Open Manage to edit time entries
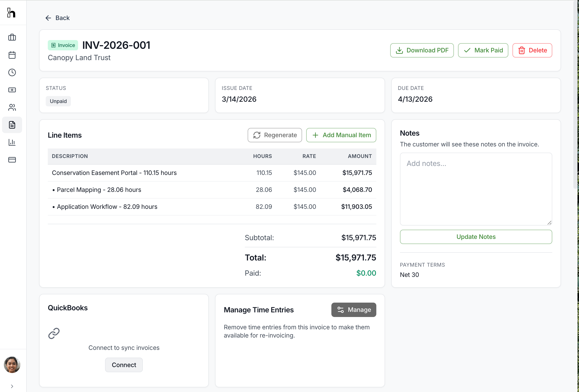The image size is (579, 392). tap(353, 310)
